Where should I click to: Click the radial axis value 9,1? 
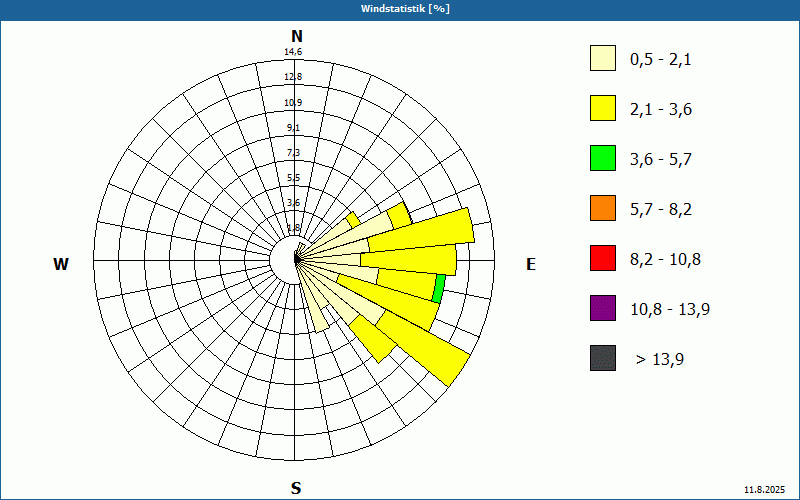tap(293, 128)
